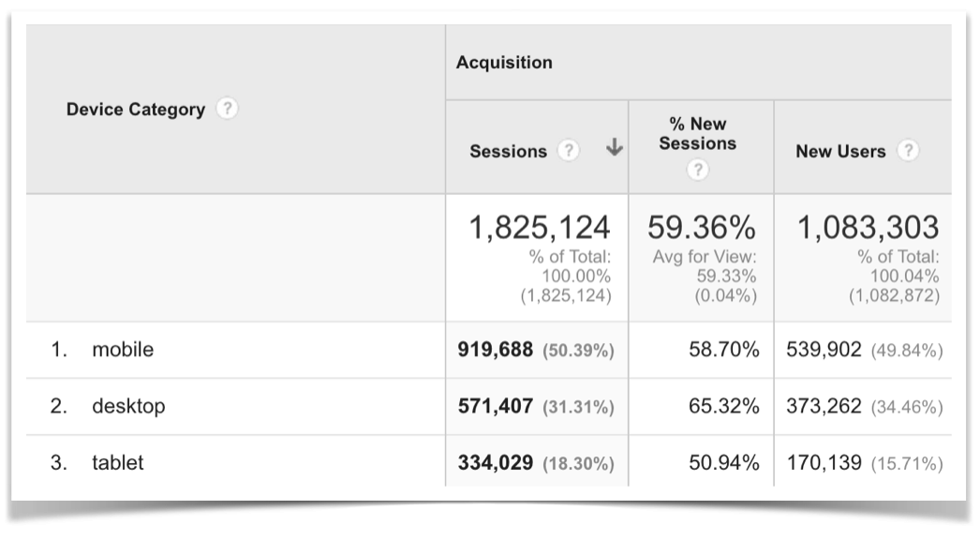Sort by the % New Sessions header
The image size is (980, 540).
697,134
